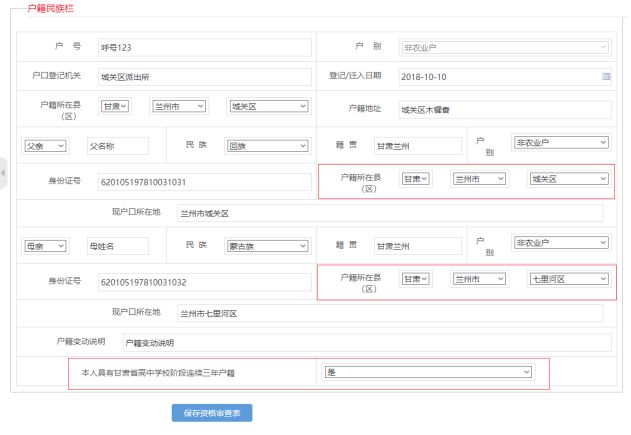The width and height of the screenshot is (631, 435).
Task: Click the 户籍变动说明 label
Action: (x=81, y=341)
